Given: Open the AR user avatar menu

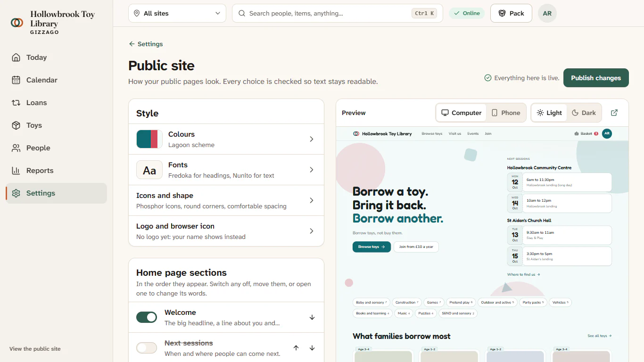Looking at the screenshot, I should click(x=547, y=13).
